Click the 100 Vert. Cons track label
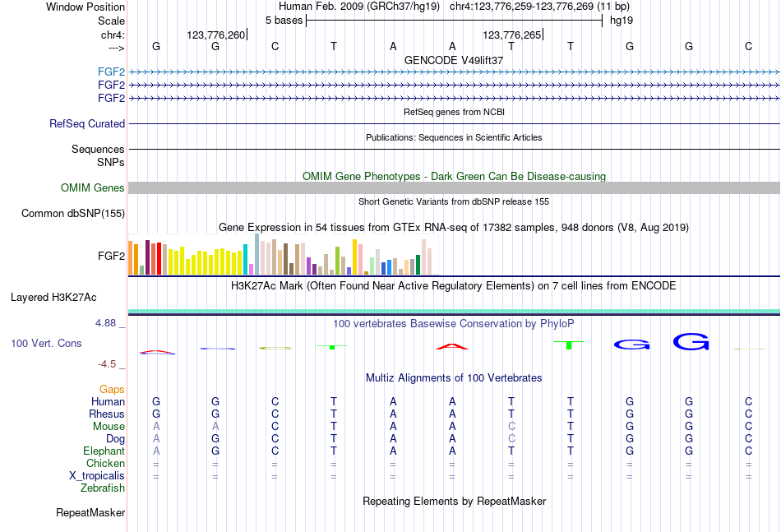This screenshot has width=781, height=532. [x=46, y=343]
